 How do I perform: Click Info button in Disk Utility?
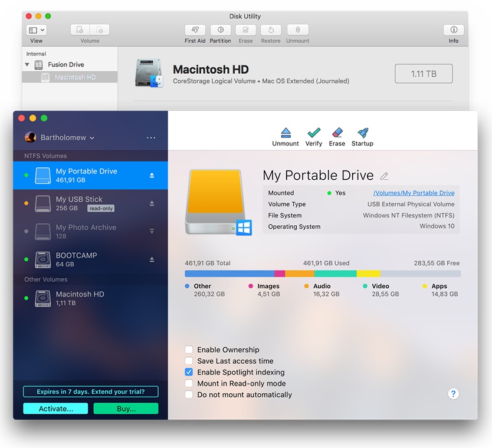pyautogui.click(x=454, y=30)
